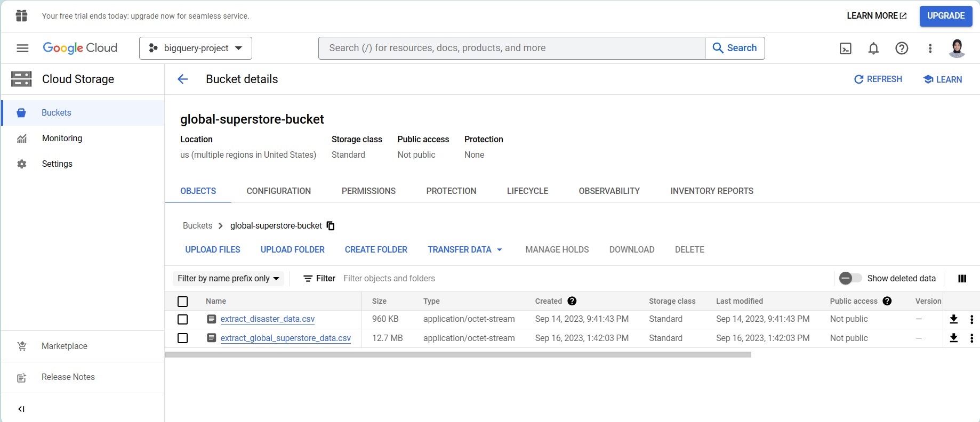Click the Upgrade button
Image resolution: width=980 pixels, height=422 pixels.
(945, 16)
